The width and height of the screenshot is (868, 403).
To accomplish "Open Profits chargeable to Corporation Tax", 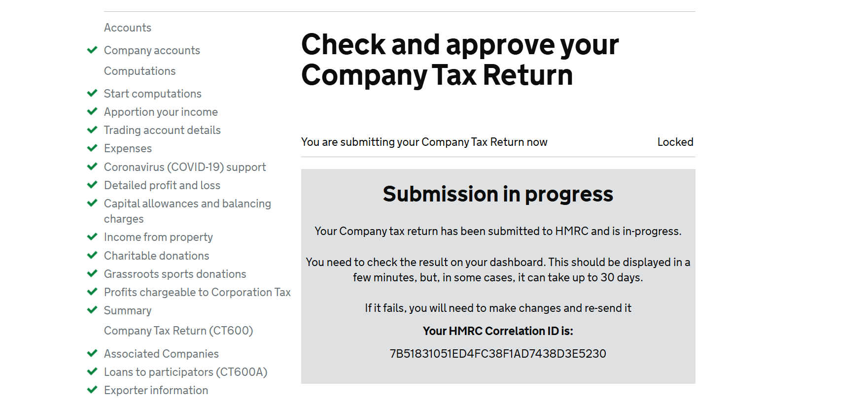I will pos(197,292).
